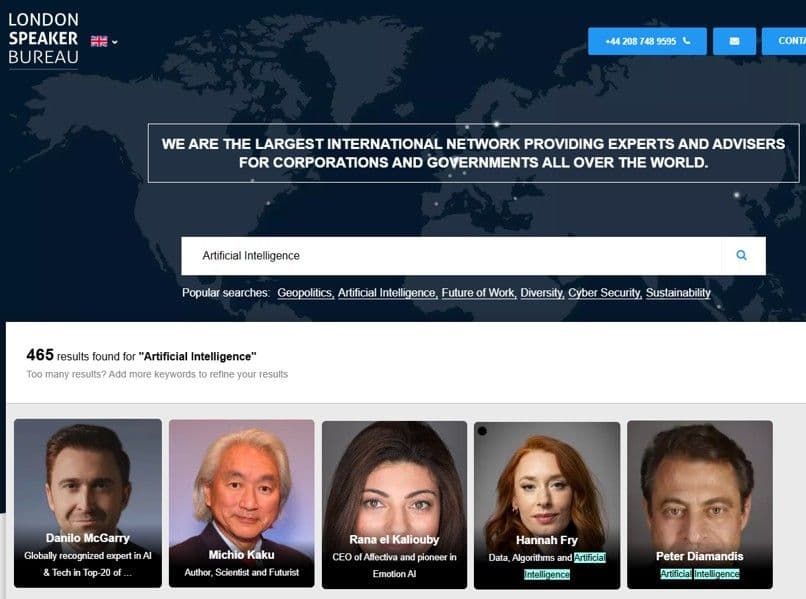Image resolution: width=806 pixels, height=599 pixels.
Task: Select Artificial Intelligence popular search link
Action: 388,293
